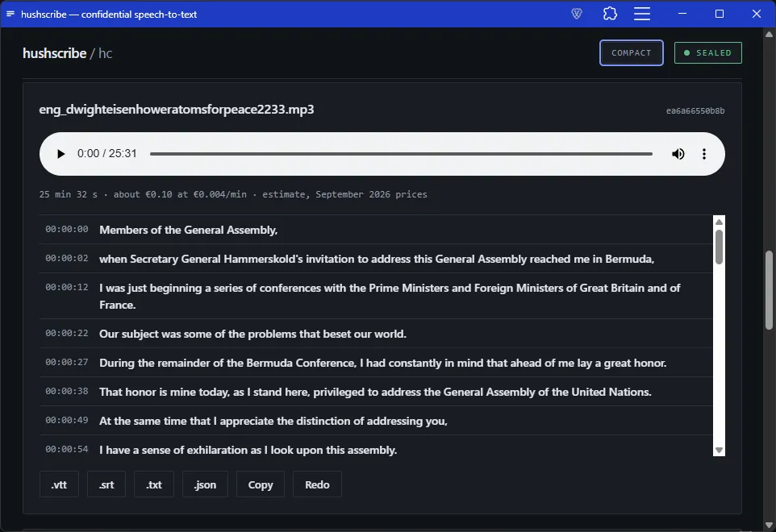Open the browser extensions puzzle icon
This screenshot has height=532, width=776.
click(610, 14)
